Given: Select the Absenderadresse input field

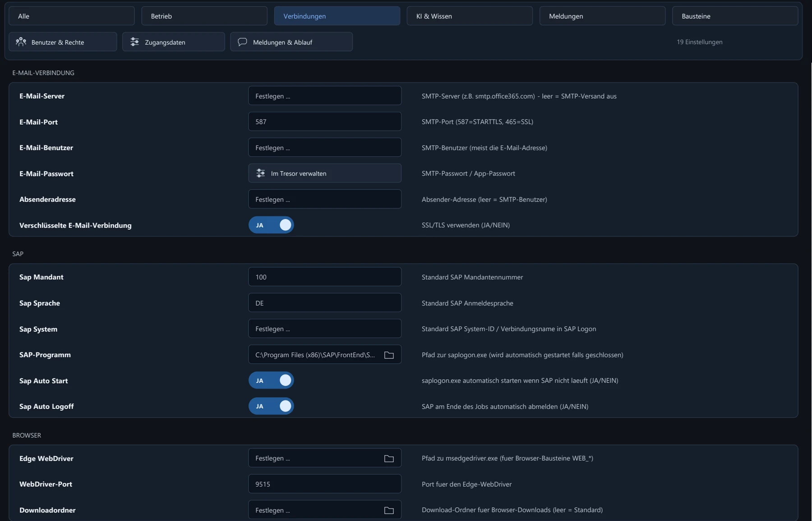Looking at the screenshot, I should pyautogui.click(x=325, y=199).
